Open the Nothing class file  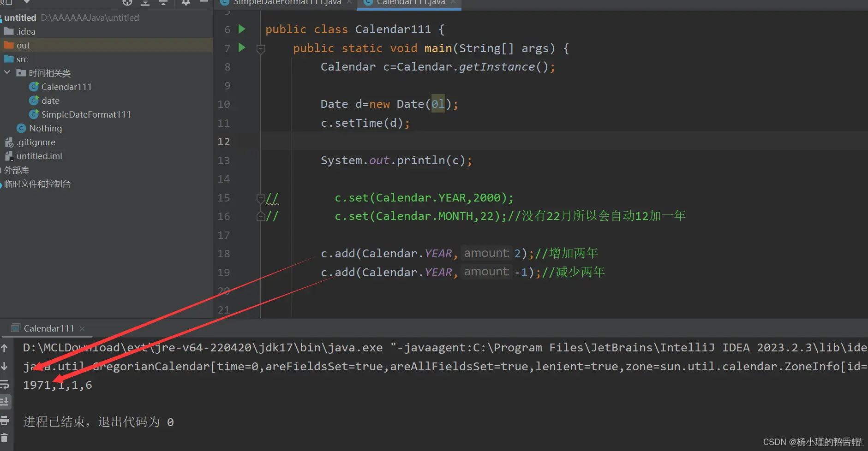point(39,128)
